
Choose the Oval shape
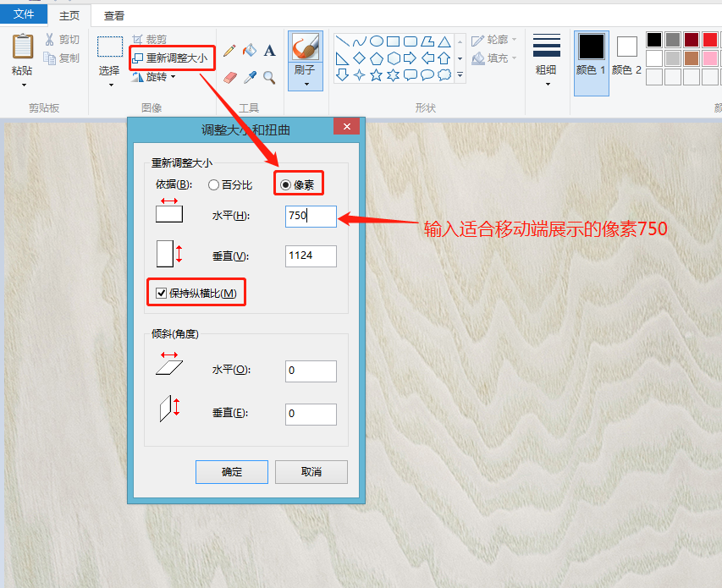(377, 41)
